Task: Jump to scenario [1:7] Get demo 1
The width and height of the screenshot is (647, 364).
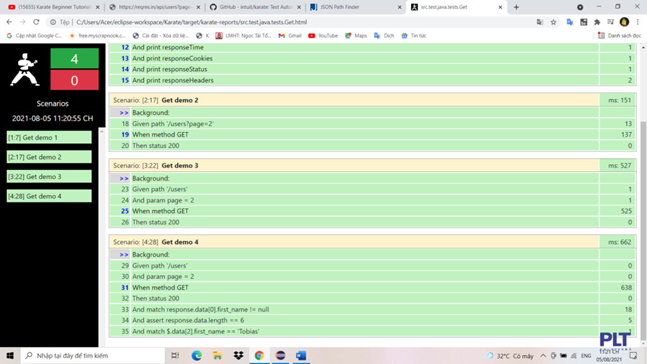Action: coord(49,137)
